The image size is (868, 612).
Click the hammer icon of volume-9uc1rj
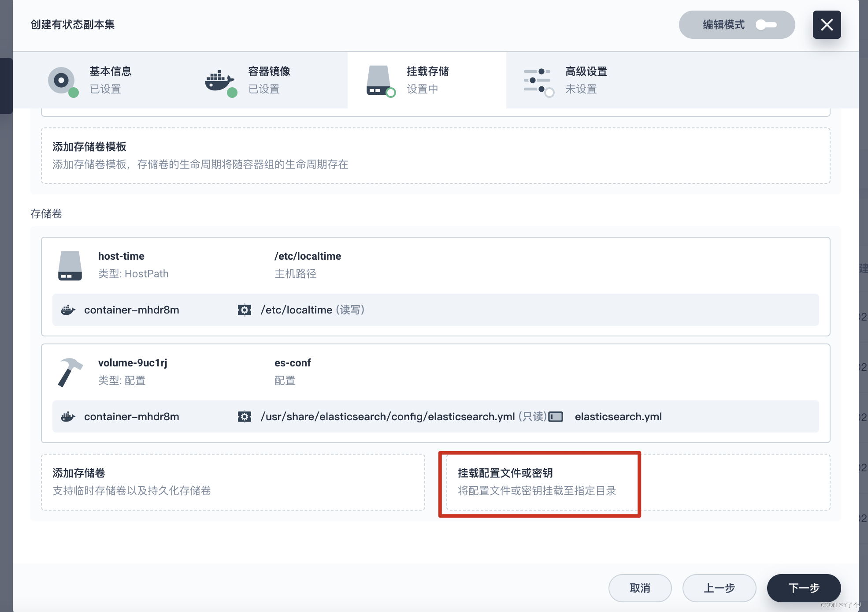point(70,372)
